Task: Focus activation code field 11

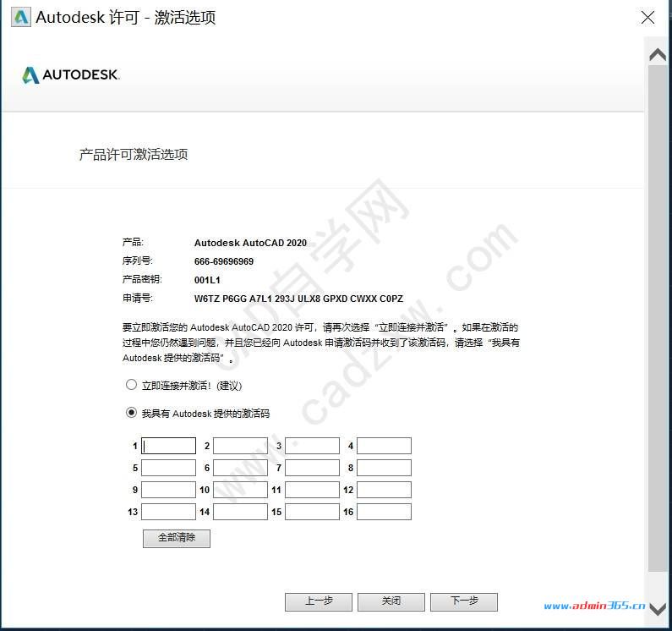Action: click(x=313, y=490)
